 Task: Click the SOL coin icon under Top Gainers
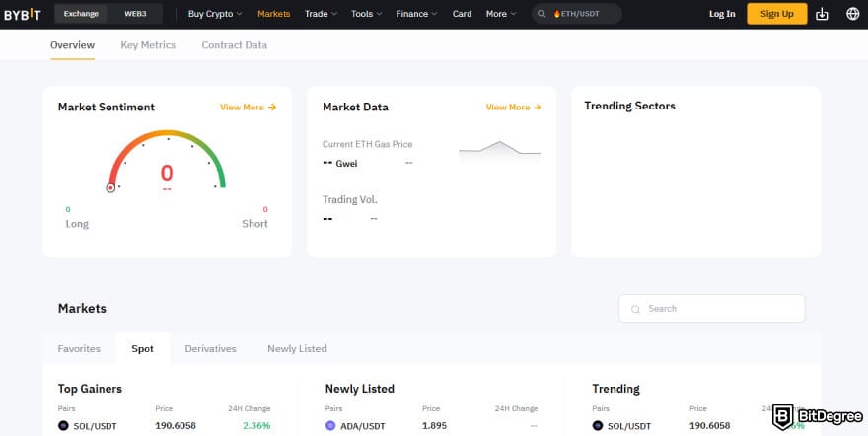63,426
